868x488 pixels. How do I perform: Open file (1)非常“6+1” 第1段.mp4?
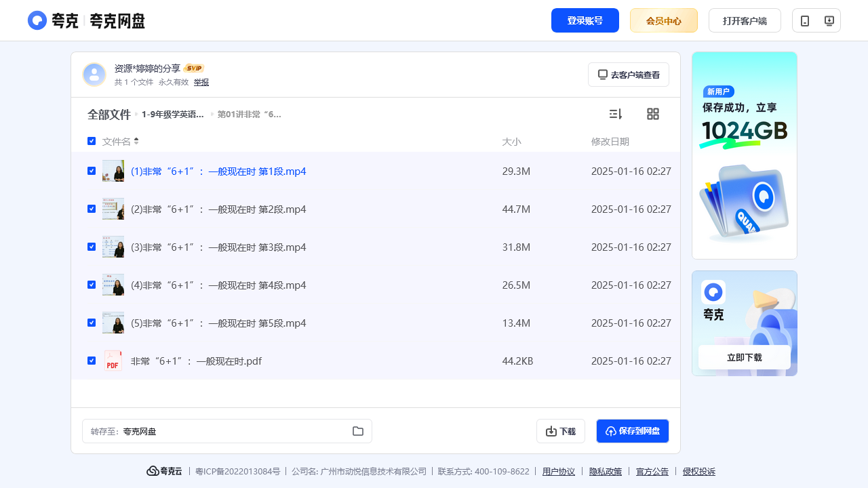point(218,171)
